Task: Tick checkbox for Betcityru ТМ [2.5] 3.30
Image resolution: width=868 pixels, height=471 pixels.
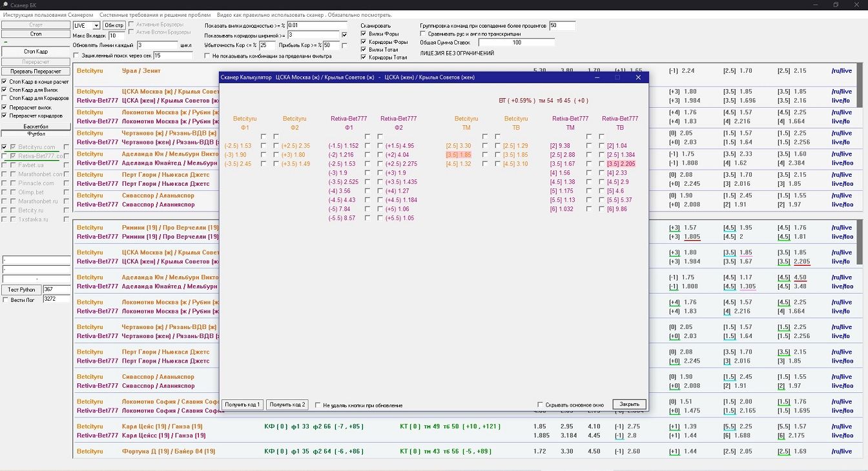Action: (485, 146)
